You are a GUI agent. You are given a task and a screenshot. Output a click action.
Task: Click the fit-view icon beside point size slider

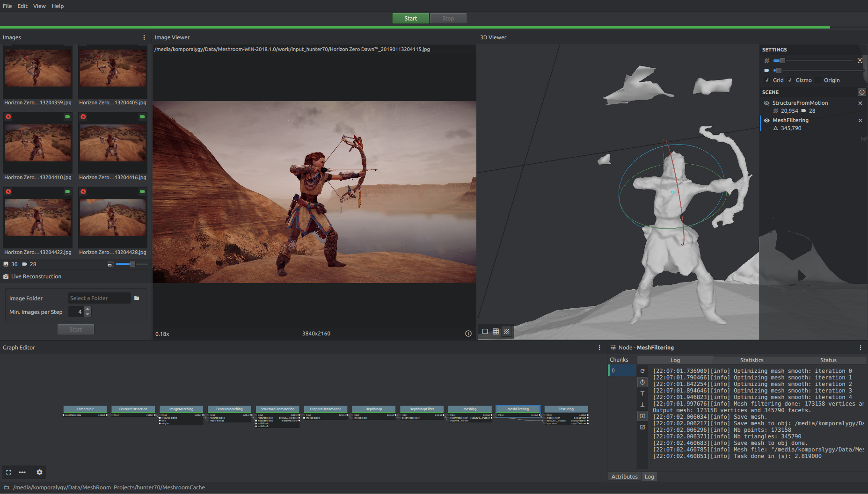(x=860, y=60)
